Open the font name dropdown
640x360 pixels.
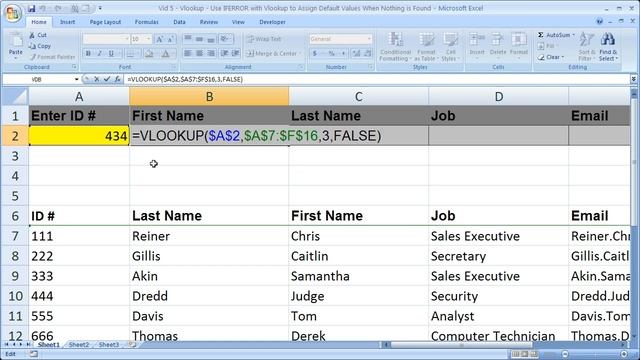(x=126, y=39)
